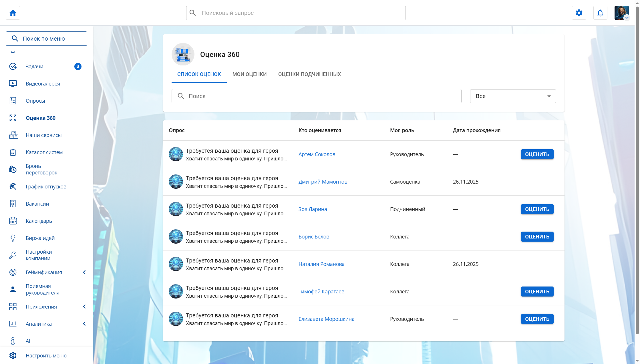Click the Поиск по меню field

pos(46,39)
